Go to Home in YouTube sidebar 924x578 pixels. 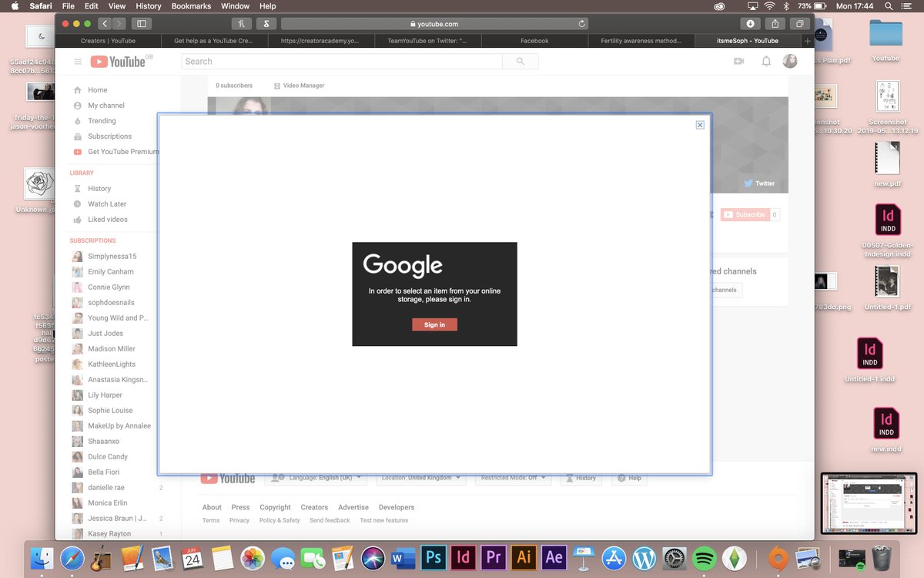point(97,90)
